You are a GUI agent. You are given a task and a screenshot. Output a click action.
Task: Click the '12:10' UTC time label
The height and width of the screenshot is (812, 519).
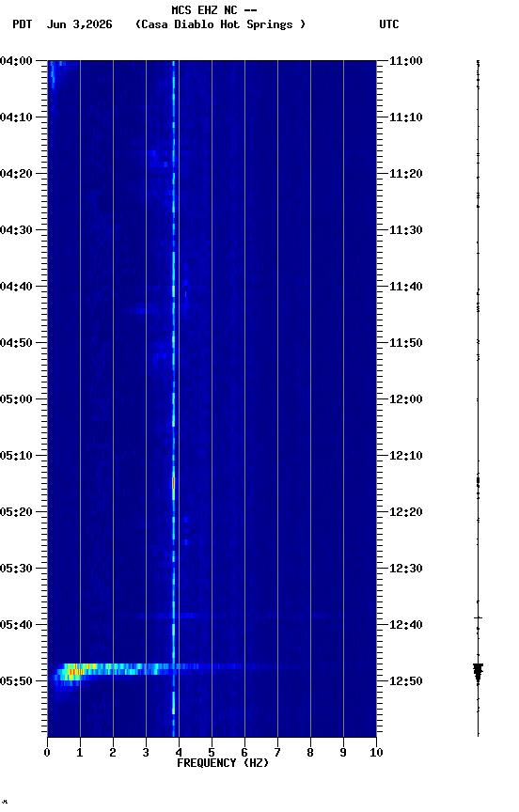(x=406, y=456)
